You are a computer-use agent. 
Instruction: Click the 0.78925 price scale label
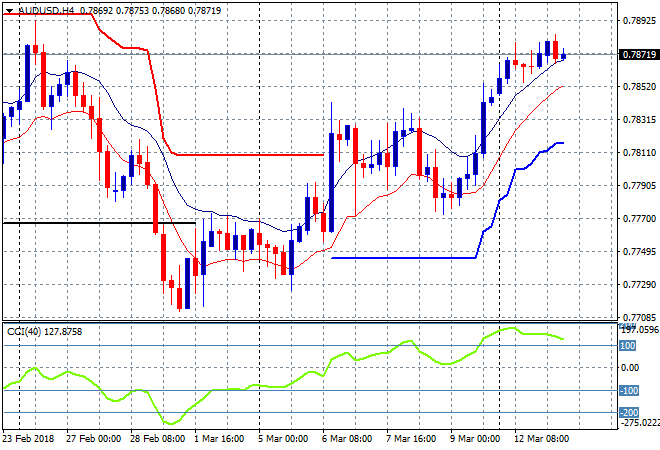639,20
